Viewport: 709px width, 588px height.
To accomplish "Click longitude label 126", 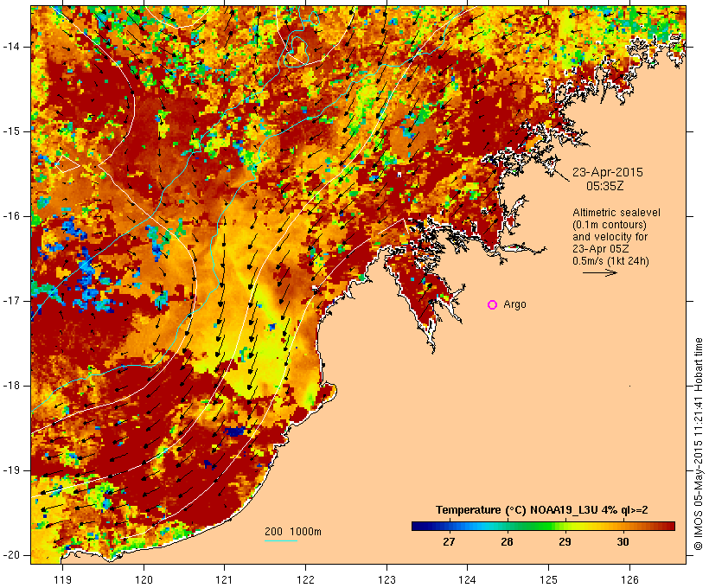I will point(629,580).
